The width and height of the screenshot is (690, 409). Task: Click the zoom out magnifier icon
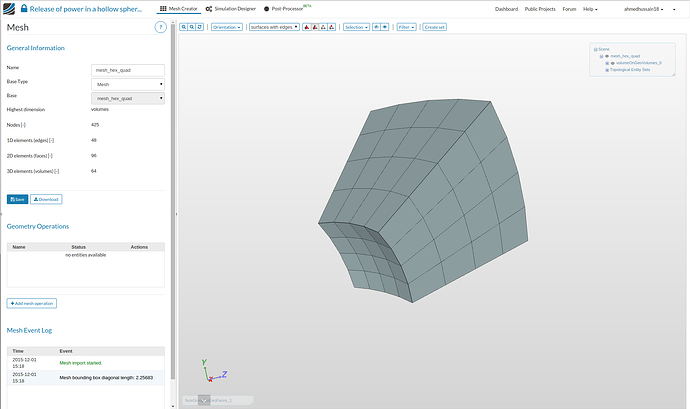191,27
